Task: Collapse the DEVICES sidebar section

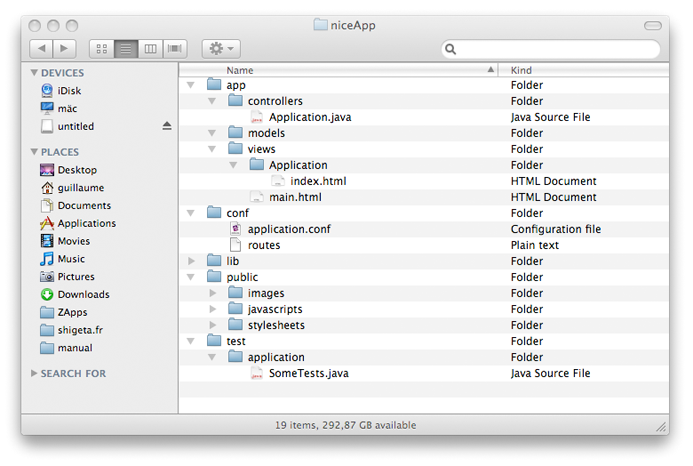Action: [35, 73]
